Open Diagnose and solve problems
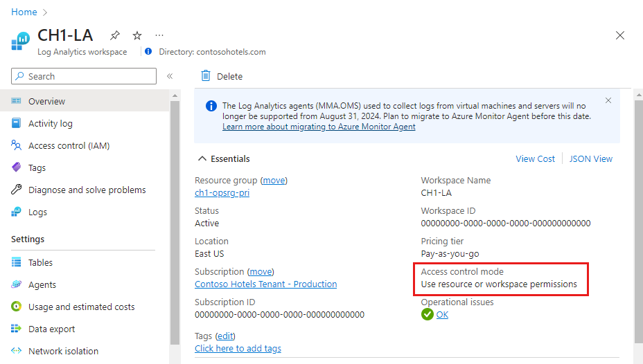The height and width of the screenshot is (364, 643). click(x=87, y=190)
